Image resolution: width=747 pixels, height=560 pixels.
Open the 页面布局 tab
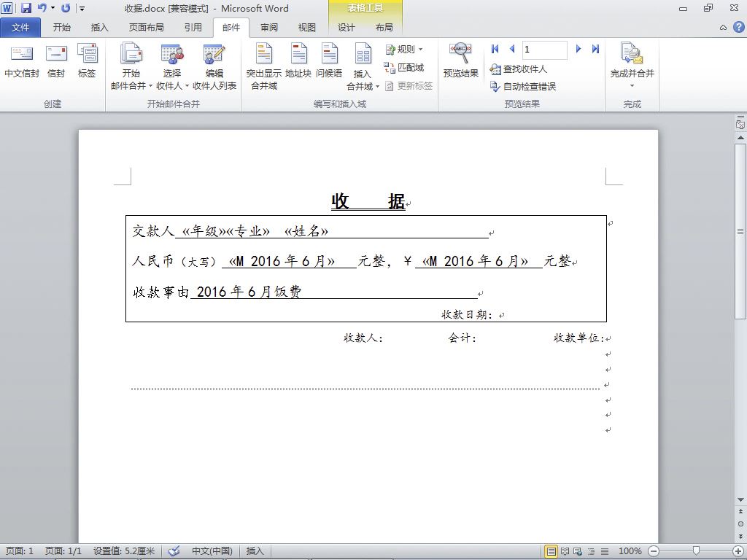click(x=146, y=28)
